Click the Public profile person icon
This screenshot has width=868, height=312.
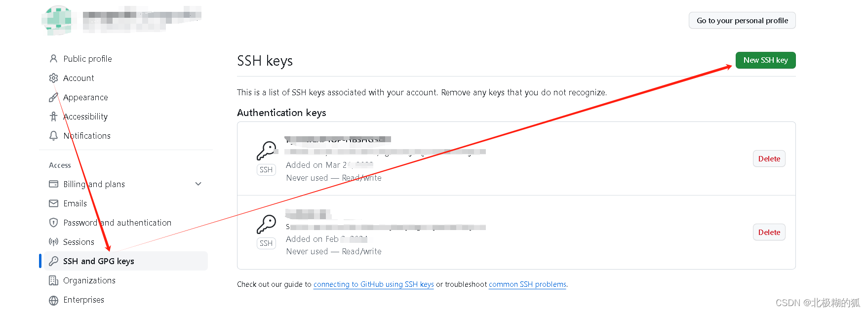(53, 58)
